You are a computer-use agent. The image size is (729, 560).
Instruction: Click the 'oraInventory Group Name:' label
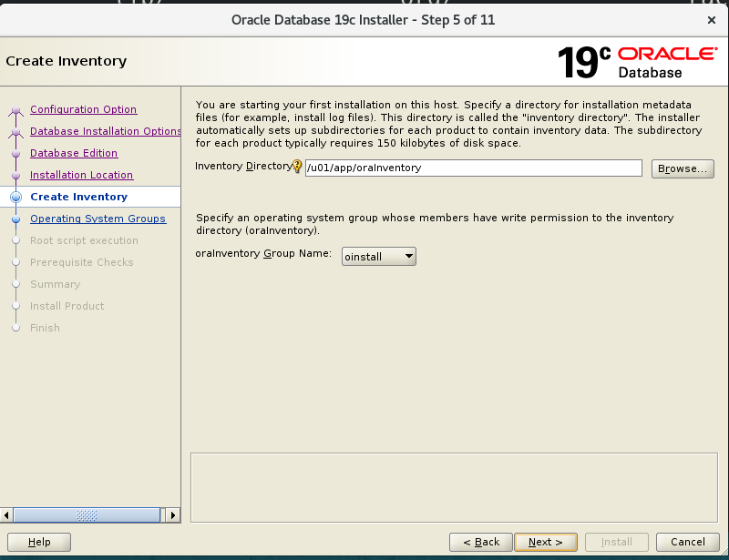click(x=263, y=253)
